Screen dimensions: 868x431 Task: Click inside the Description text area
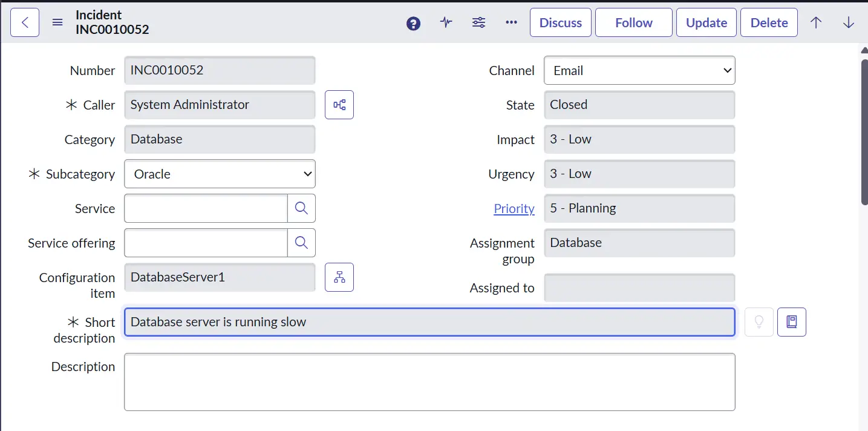(429, 382)
